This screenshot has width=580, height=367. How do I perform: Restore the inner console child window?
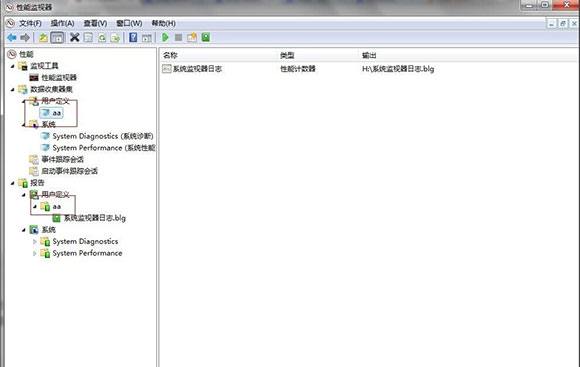(563, 24)
